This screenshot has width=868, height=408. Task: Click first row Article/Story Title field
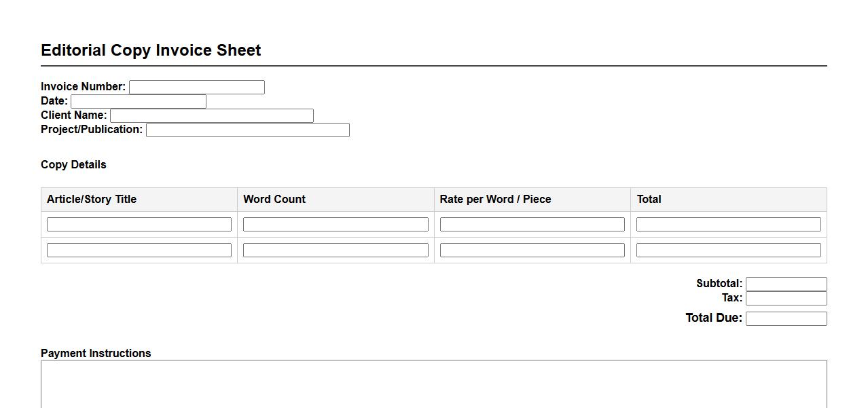[139, 224]
